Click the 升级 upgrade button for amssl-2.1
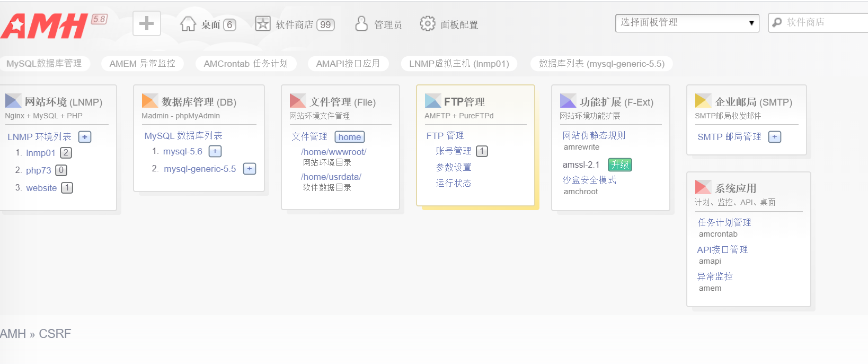The width and height of the screenshot is (868, 364). click(620, 165)
